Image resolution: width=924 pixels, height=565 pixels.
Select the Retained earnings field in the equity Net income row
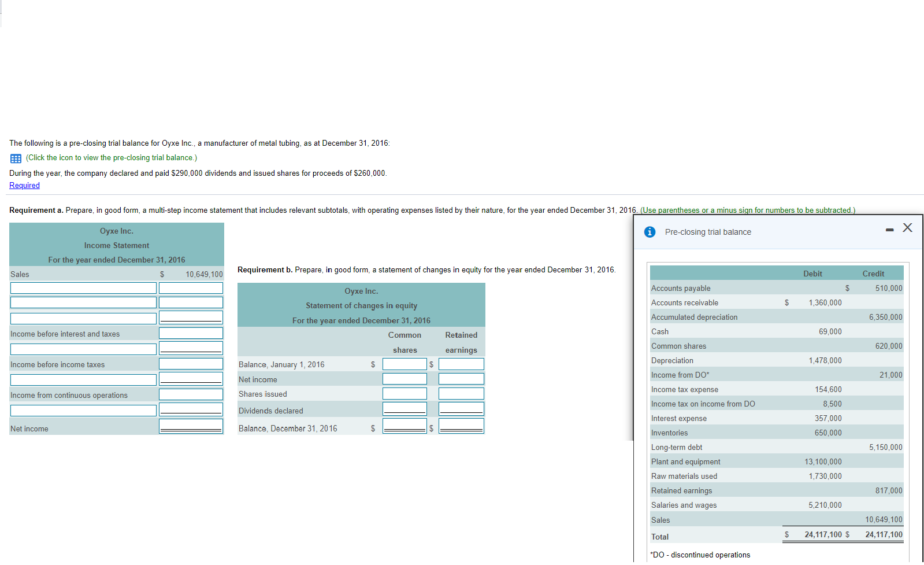461,379
